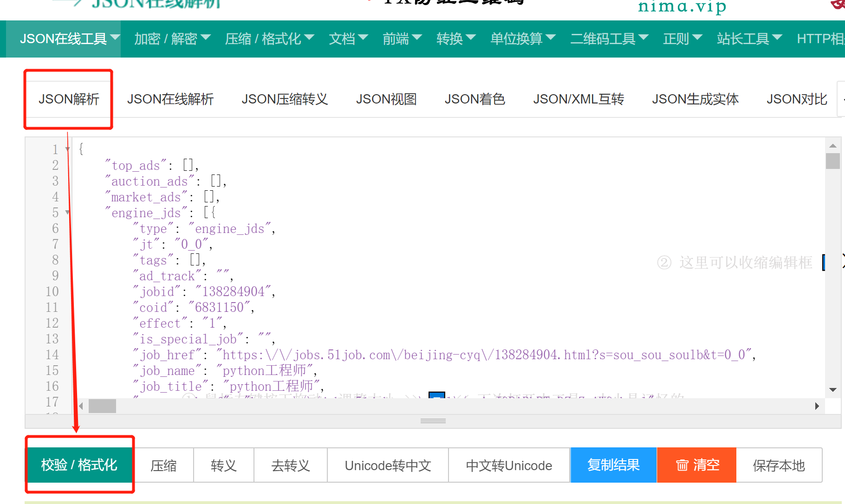Open the nima.vip link in header
The image size is (845, 504).
(682, 6)
